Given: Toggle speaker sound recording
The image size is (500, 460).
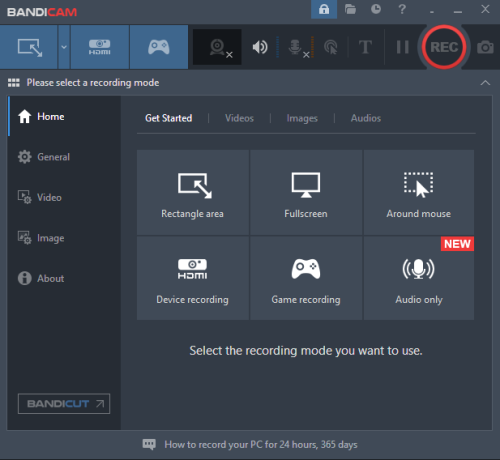Looking at the screenshot, I should 260,47.
